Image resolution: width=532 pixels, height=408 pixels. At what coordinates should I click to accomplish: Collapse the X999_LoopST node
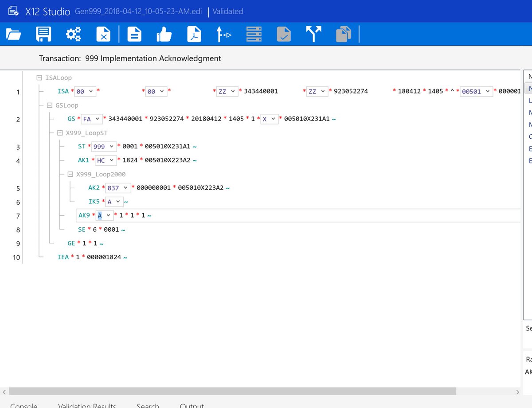click(60, 133)
